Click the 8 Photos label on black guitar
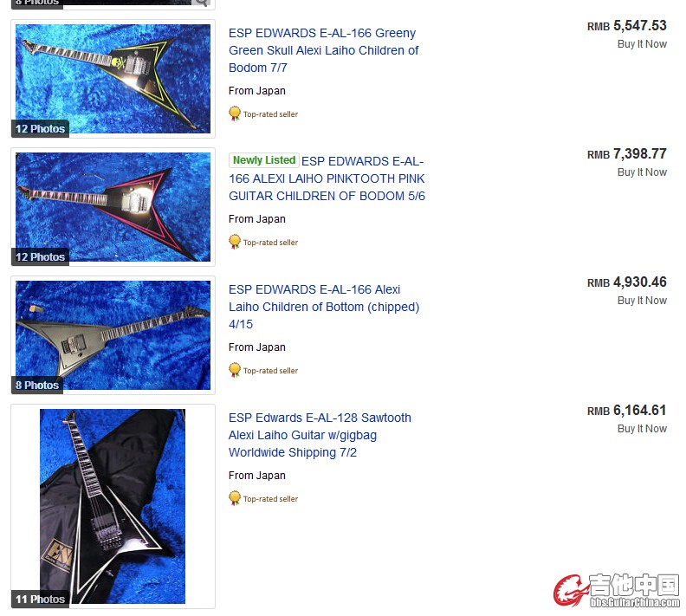Screen dimensions: 686x616 point(37,385)
